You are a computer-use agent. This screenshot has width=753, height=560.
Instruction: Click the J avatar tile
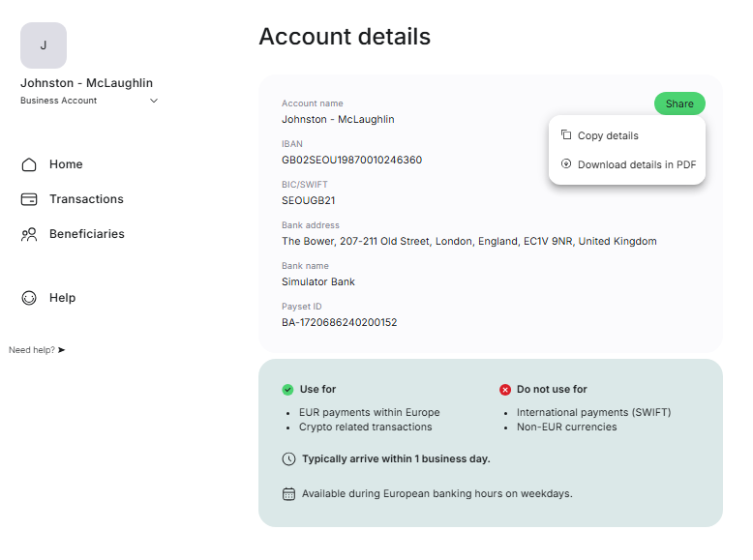(44, 45)
